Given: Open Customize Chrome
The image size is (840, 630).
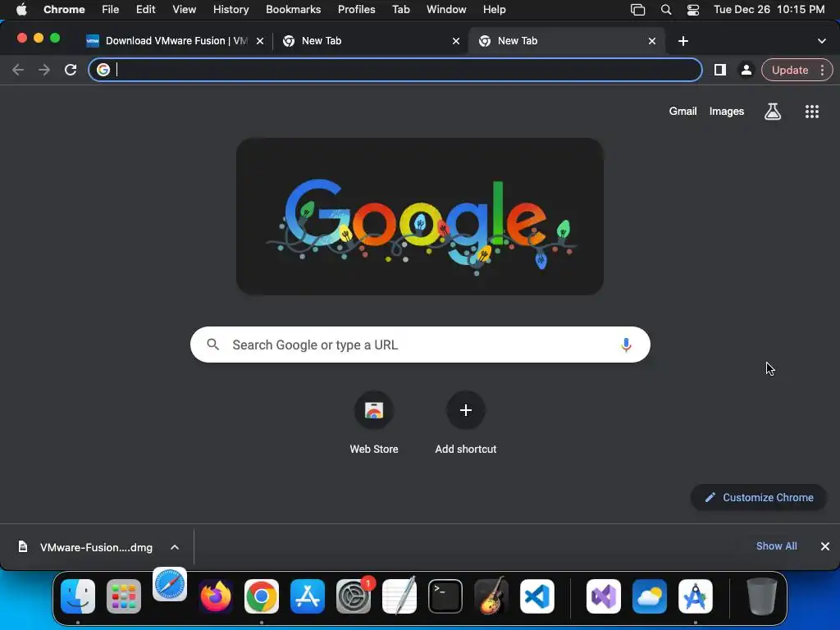Looking at the screenshot, I should (x=759, y=497).
